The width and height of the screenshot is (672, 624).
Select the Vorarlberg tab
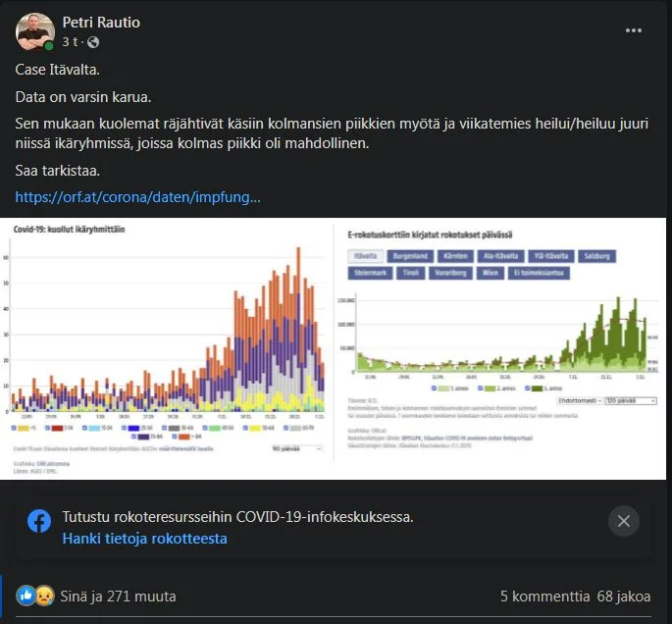[x=450, y=273]
